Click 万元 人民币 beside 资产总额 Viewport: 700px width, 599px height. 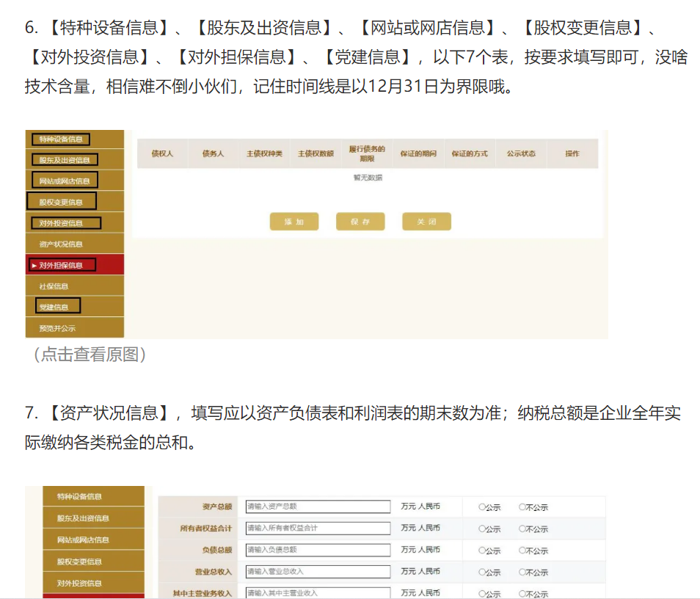(420, 506)
